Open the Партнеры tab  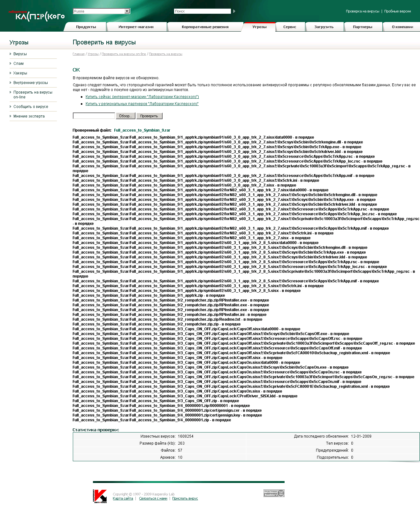(363, 27)
